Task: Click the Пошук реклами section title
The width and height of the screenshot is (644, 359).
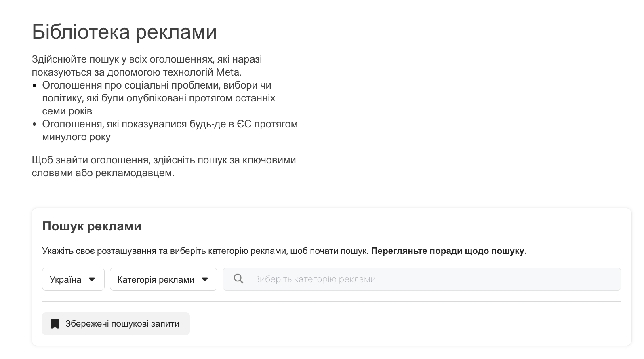Action: point(92,226)
